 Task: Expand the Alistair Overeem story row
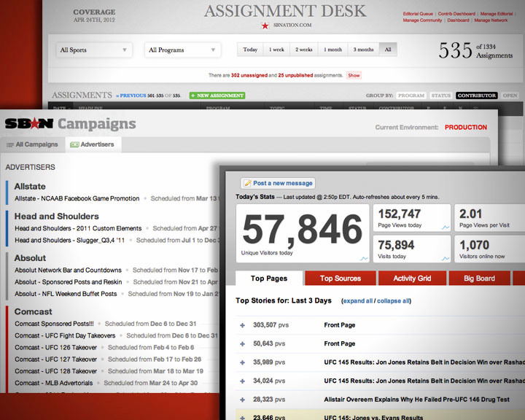pyautogui.click(x=242, y=400)
